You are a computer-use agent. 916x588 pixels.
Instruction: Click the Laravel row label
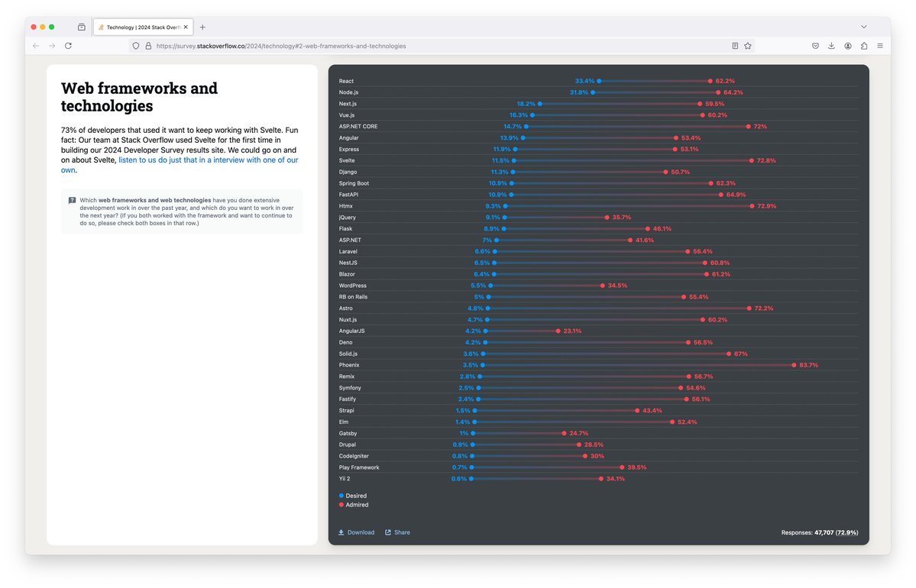(348, 252)
